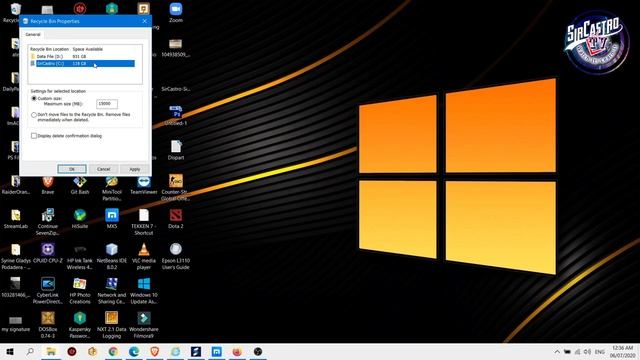The image size is (640, 360).
Task: Select the SirCastro (C:) drive row
Action: point(82,64)
